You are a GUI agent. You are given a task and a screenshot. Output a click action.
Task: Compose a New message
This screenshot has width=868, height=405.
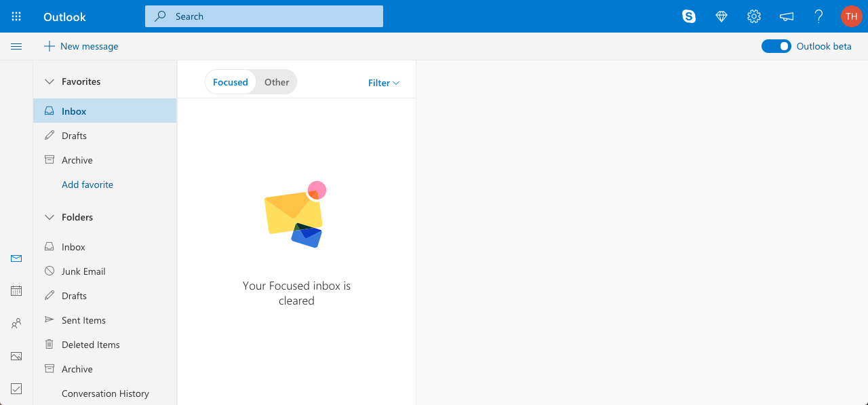click(81, 46)
